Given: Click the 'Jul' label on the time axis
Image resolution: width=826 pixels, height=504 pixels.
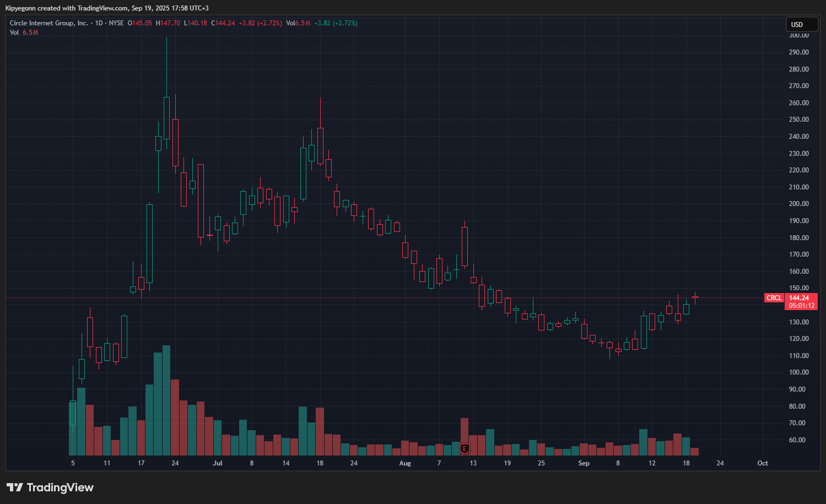Looking at the screenshot, I should point(218,463).
